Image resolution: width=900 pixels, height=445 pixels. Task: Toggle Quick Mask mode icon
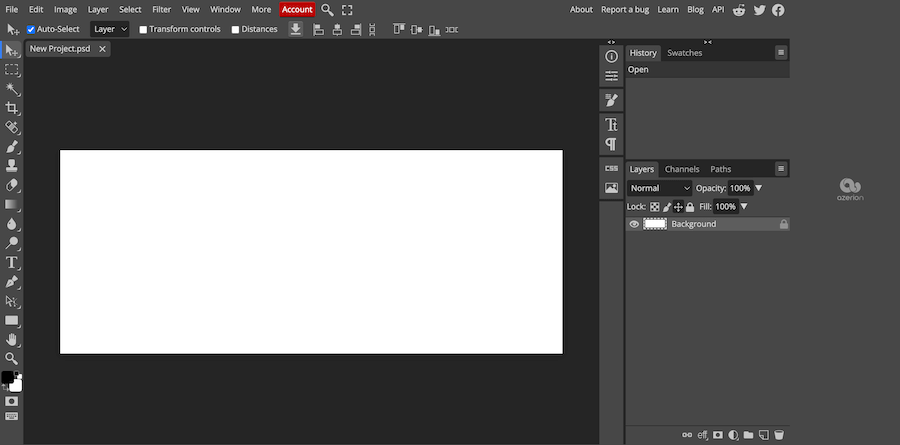point(11,401)
